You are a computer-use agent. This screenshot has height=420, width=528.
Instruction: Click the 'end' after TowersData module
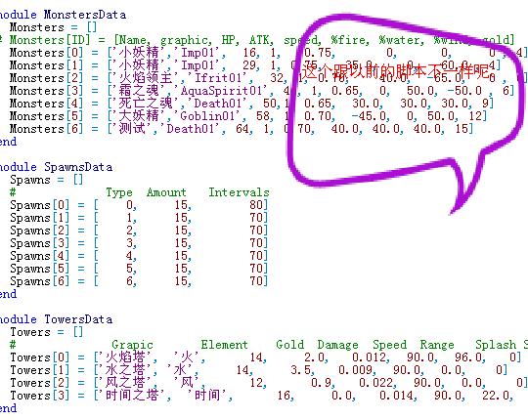tap(8, 408)
